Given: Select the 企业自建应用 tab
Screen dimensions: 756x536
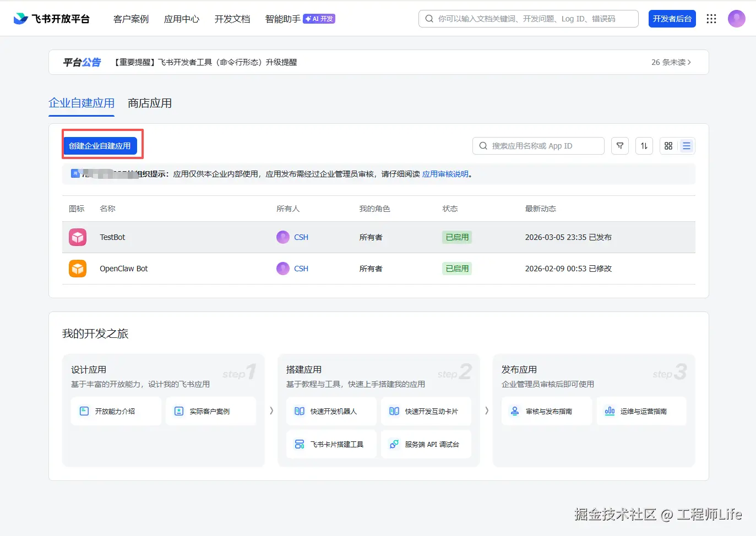Looking at the screenshot, I should pyautogui.click(x=81, y=103).
